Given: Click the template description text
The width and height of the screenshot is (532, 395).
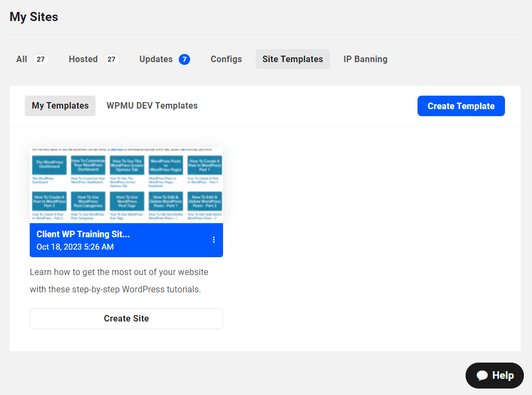Looking at the screenshot, I should coord(119,280).
